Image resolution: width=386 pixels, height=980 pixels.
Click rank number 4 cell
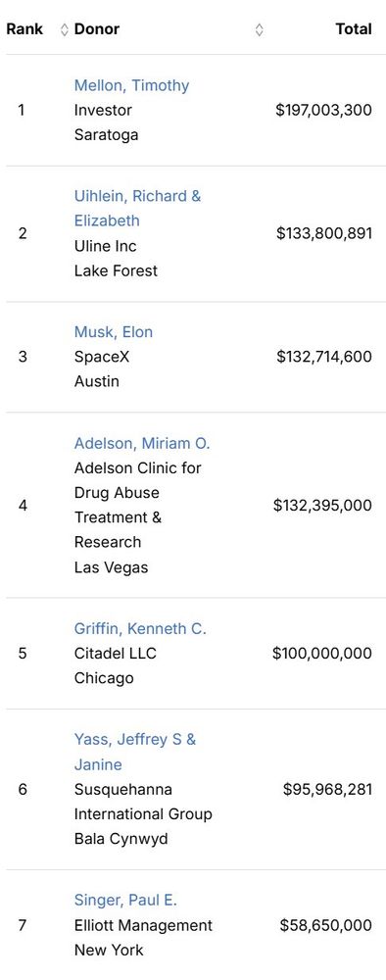[23, 505]
